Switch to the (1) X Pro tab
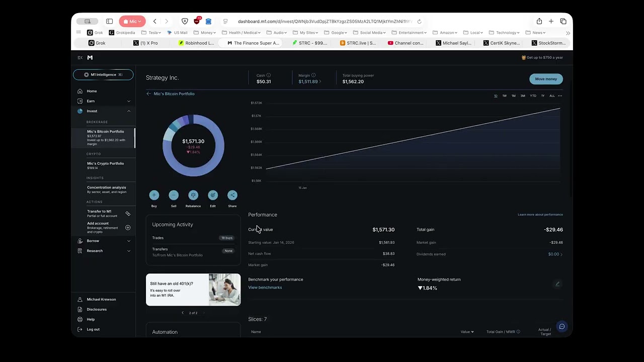Screen dimensions: 644x362 coord(146,43)
